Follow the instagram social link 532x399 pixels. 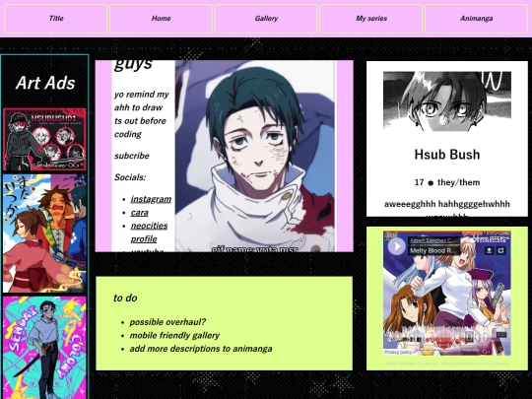click(x=151, y=199)
